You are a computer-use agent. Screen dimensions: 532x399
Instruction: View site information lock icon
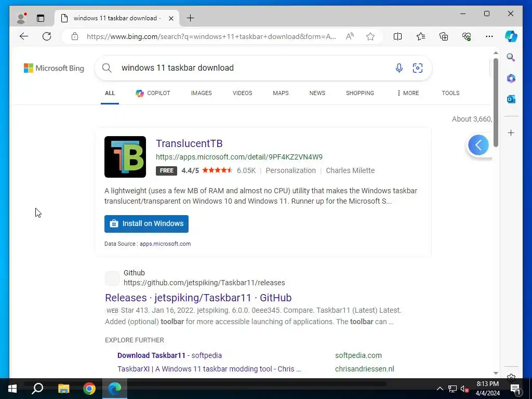[x=75, y=36]
